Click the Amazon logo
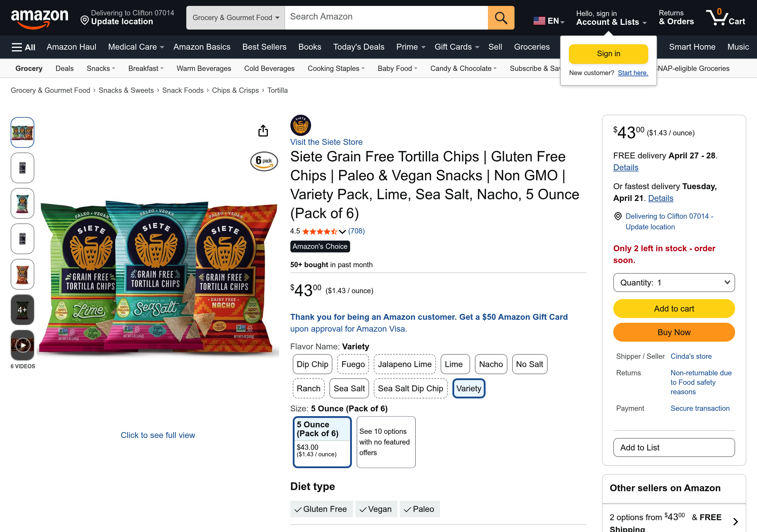 coord(40,17)
